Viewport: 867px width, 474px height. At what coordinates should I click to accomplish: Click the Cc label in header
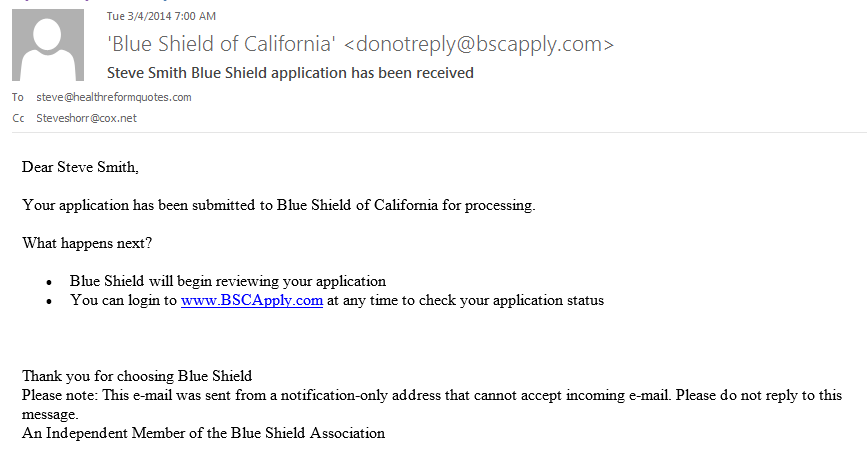point(18,118)
